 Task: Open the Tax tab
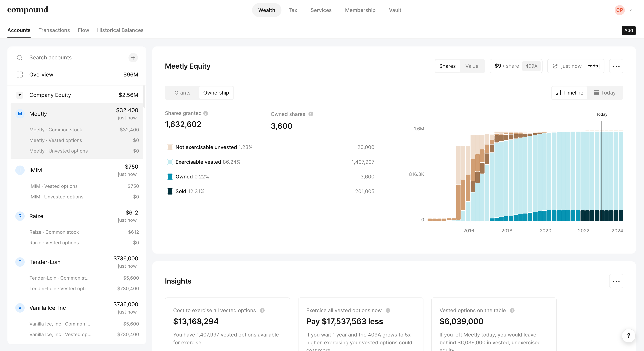pyautogui.click(x=293, y=10)
